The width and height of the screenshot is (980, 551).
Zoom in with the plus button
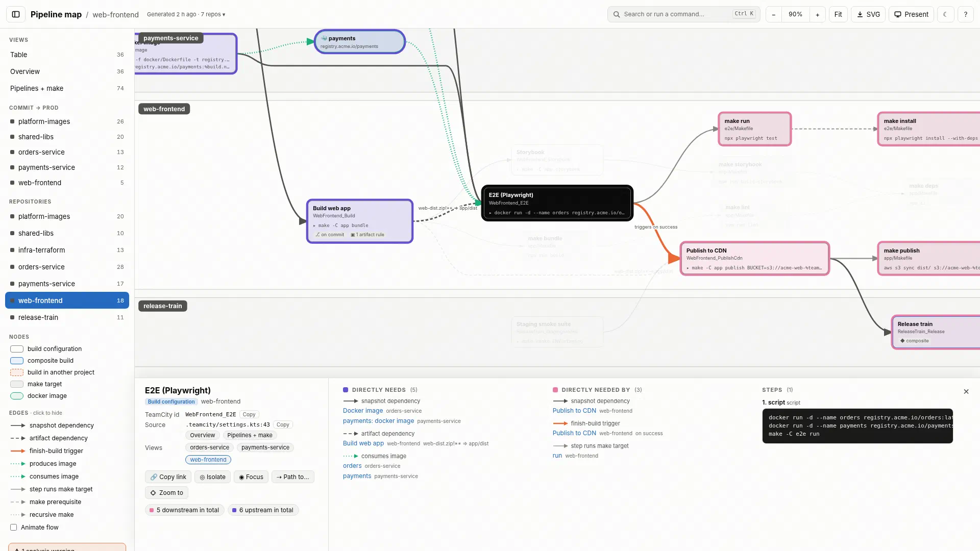(x=818, y=14)
